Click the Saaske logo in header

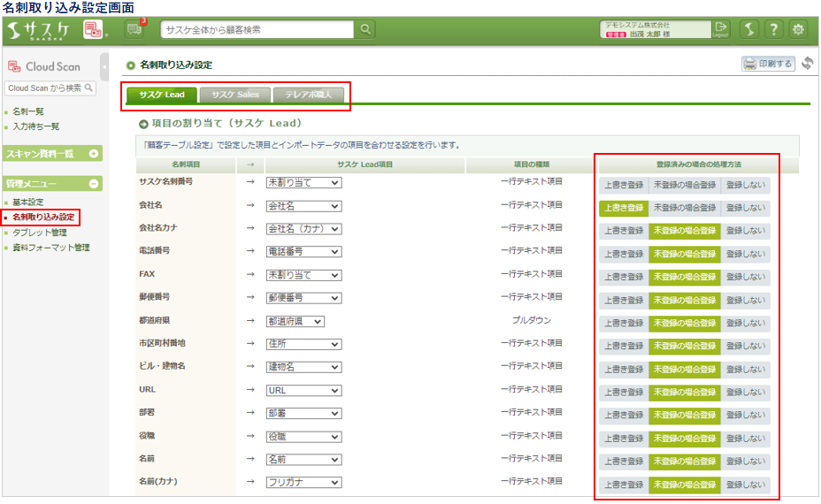(39, 30)
